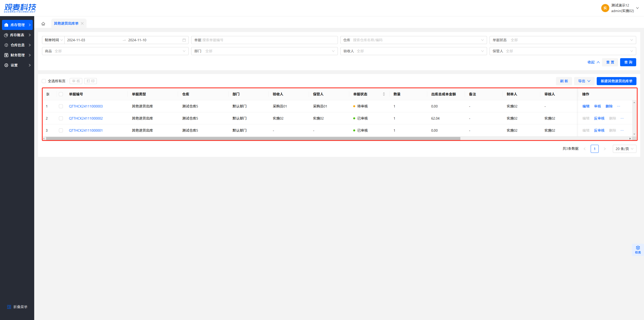
Task: Open more actions ellipsis for row 1
Action: (619, 106)
